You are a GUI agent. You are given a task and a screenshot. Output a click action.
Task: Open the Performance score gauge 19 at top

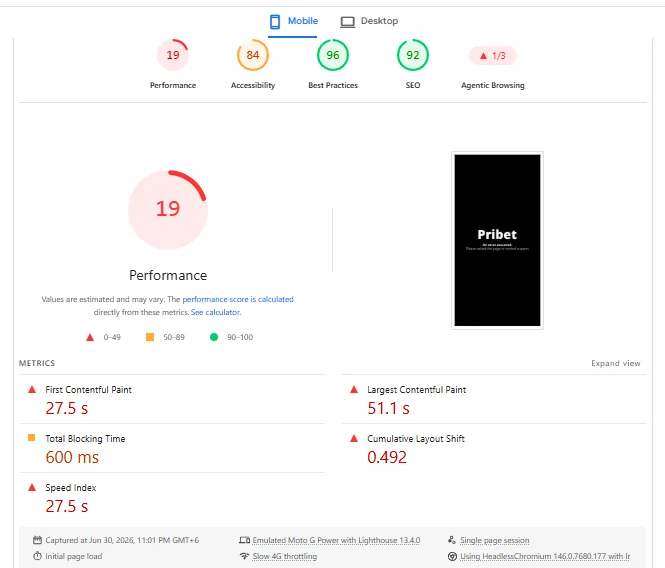point(173,55)
